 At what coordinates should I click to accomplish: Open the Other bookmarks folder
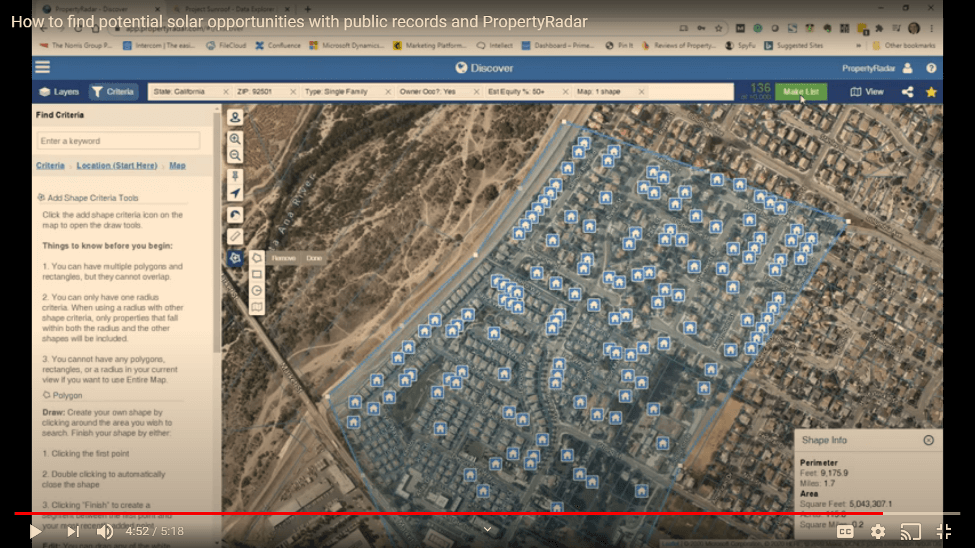point(903,45)
